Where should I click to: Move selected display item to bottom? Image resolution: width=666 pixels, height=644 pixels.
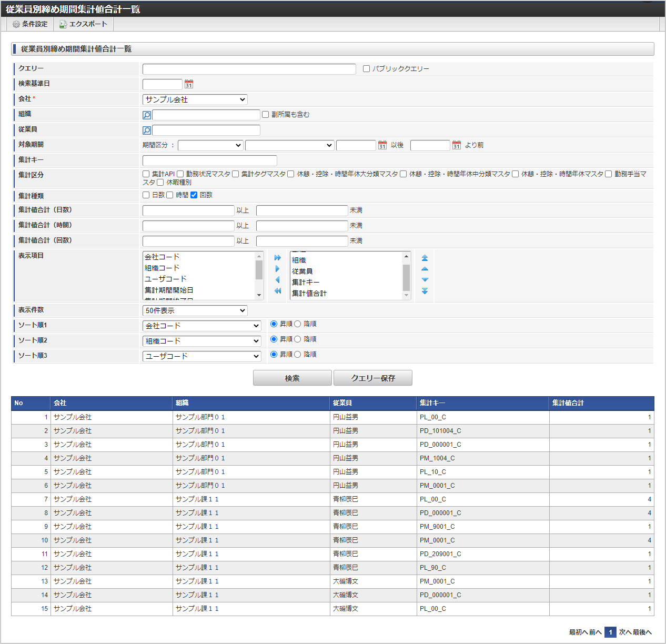[x=425, y=291]
